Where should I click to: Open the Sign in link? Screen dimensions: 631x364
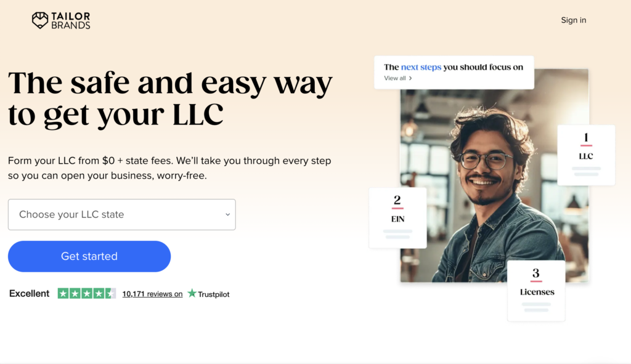[574, 20]
